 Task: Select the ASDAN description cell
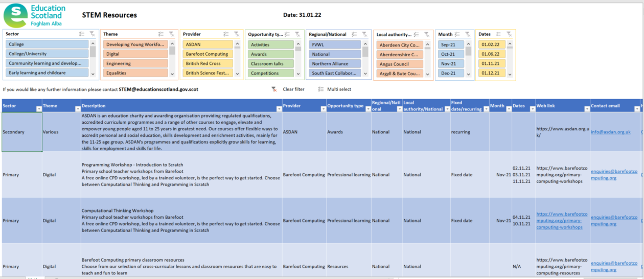181,132
